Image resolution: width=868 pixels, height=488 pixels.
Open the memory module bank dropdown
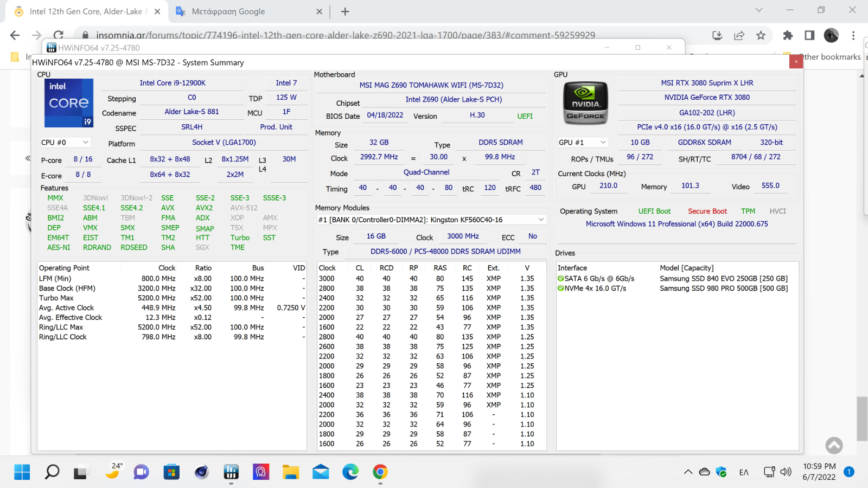431,220
